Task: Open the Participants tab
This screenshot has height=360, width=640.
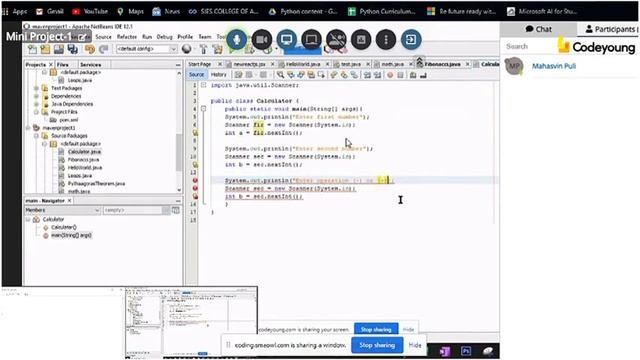Action: click(609, 29)
